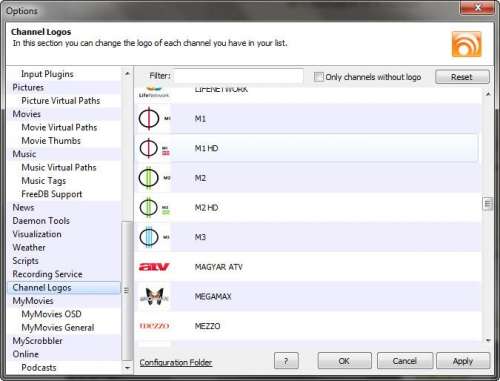
Task: Click the M2 HD channel logo
Action: [x=154, y=207]
